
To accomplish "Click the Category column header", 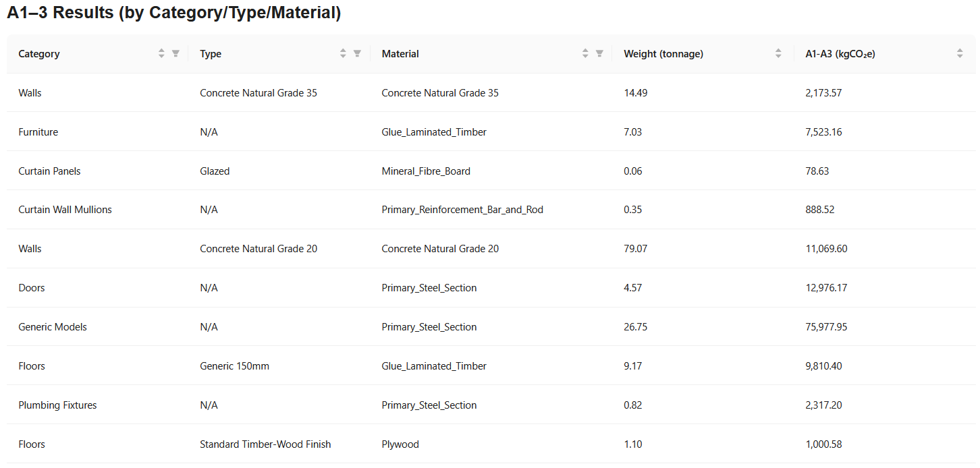I will (38, 53).
